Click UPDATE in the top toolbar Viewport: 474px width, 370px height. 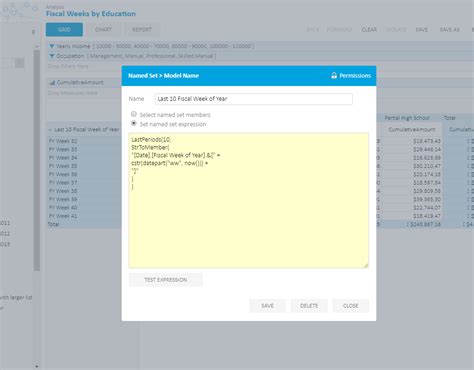pyautogui.click(x=396, y=30)
